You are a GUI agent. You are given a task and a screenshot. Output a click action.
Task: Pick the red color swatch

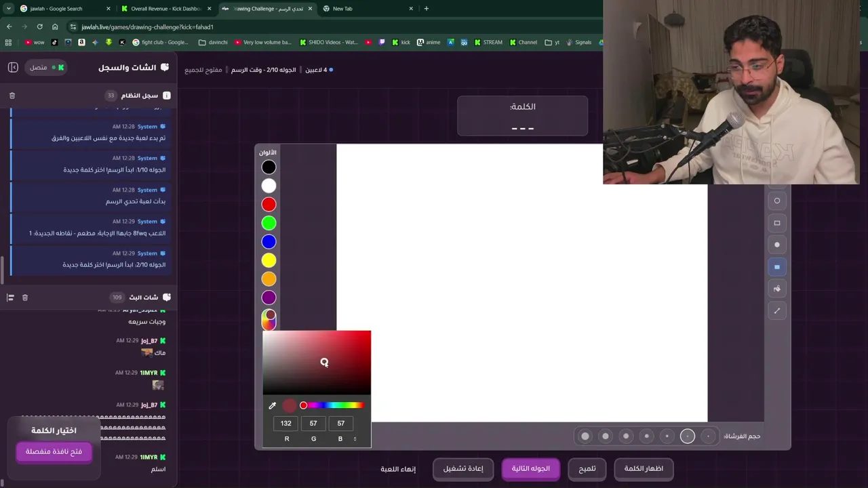(x=269, y=205)
